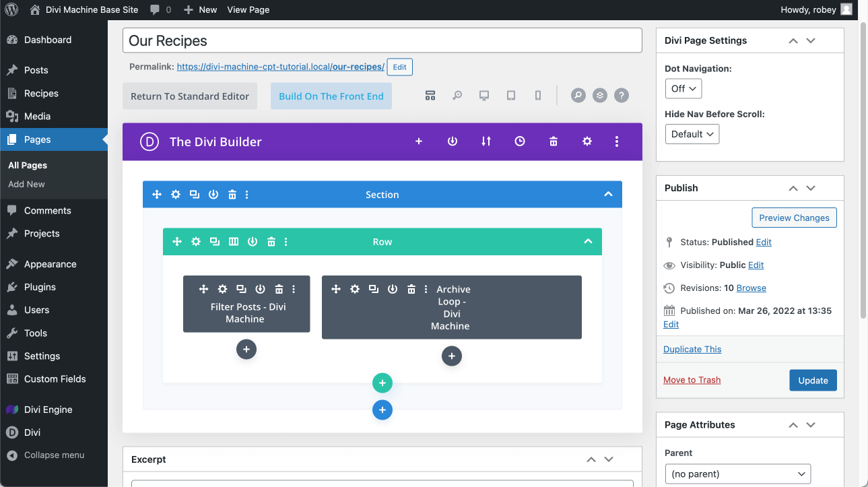The height and width of the screenshot is (487, 868).
Task: Move Divi Page Settings panel up arrow
Action: tap(793, 40)
